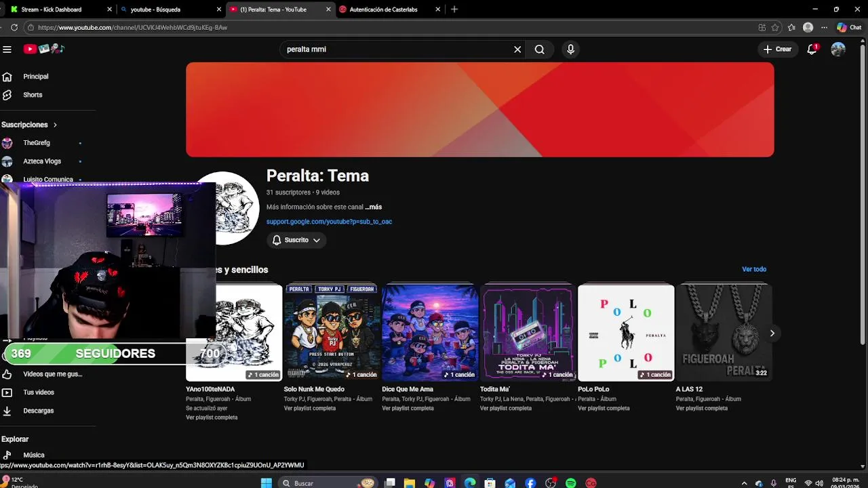Image resolution: width=868 pixels, height=488 pixels.
Task: Open the browser favorites list
Action: point(792,28)
